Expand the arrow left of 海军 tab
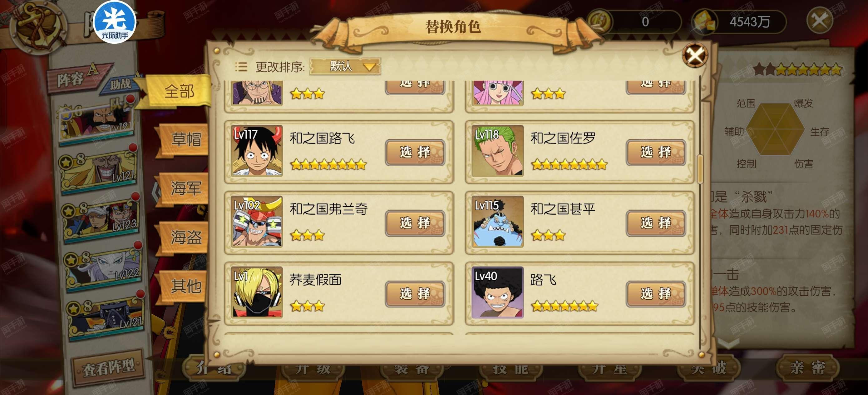This screenshot has height=395, width=868. point(156,191)
